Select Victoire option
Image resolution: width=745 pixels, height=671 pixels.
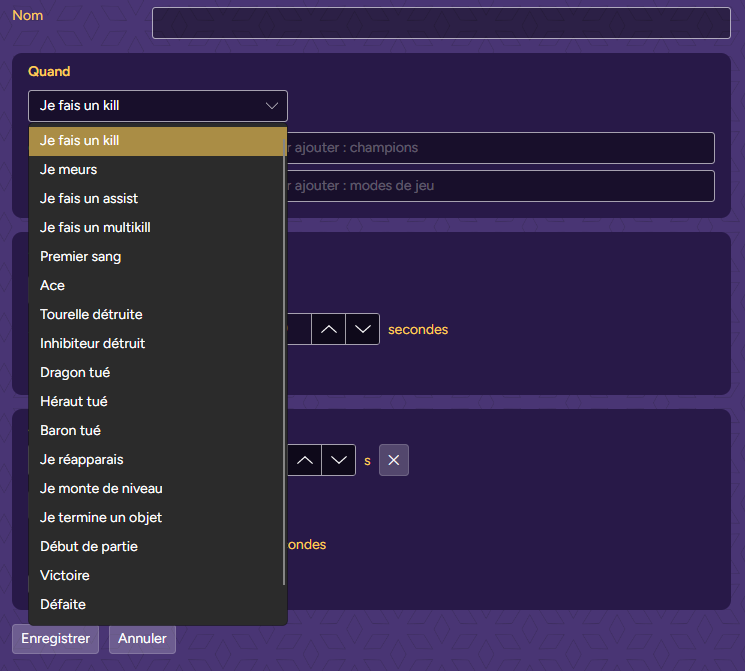point(157,575)
